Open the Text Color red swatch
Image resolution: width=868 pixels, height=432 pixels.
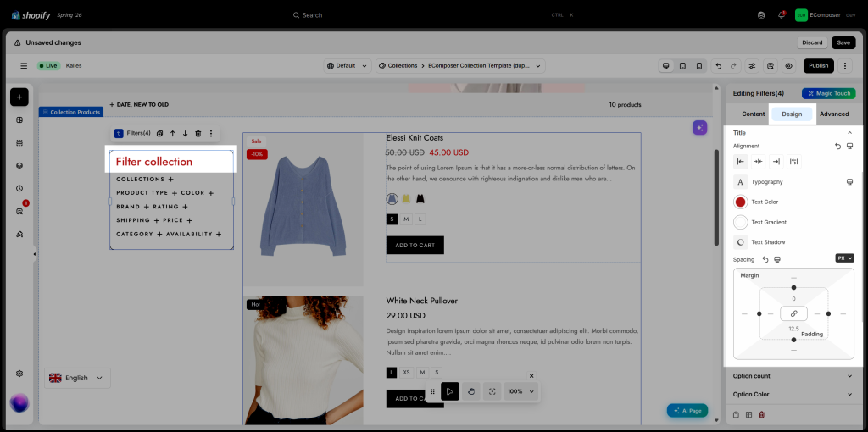click(740, 202)
